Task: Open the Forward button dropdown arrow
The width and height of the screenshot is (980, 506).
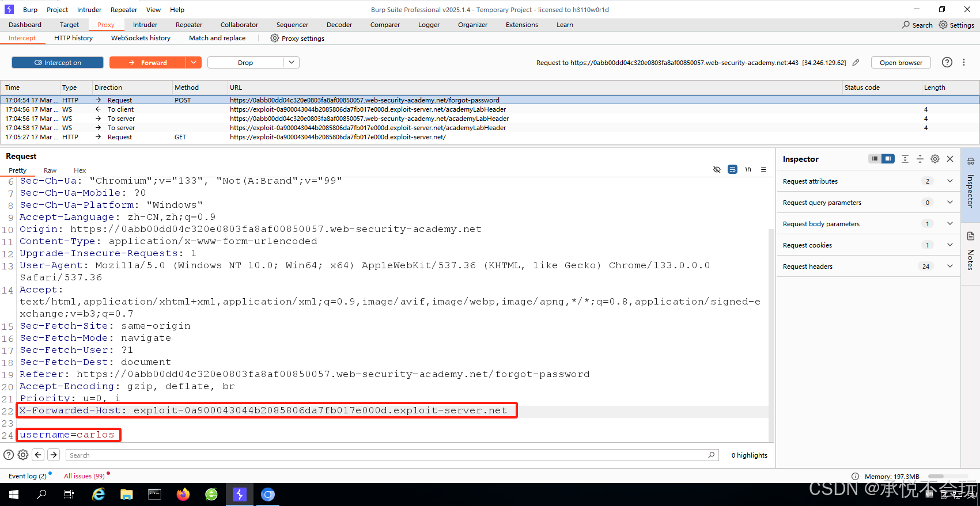Action: [x=194, y=63]
